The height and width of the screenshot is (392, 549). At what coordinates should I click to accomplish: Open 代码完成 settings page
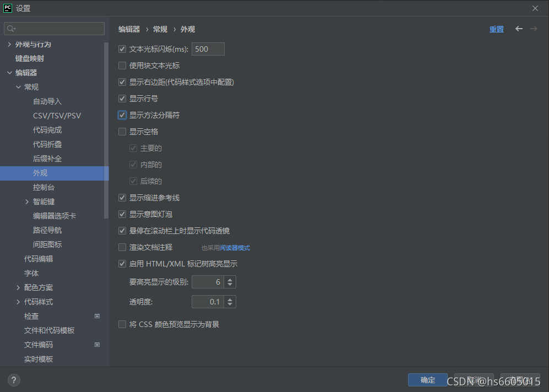click(x=47, y=130)
